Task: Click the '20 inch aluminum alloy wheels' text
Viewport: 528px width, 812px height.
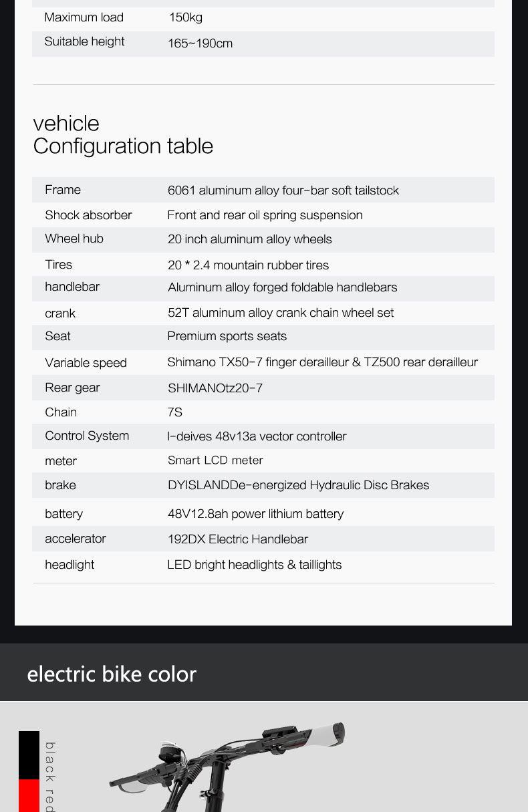Action: pos(249,239)
